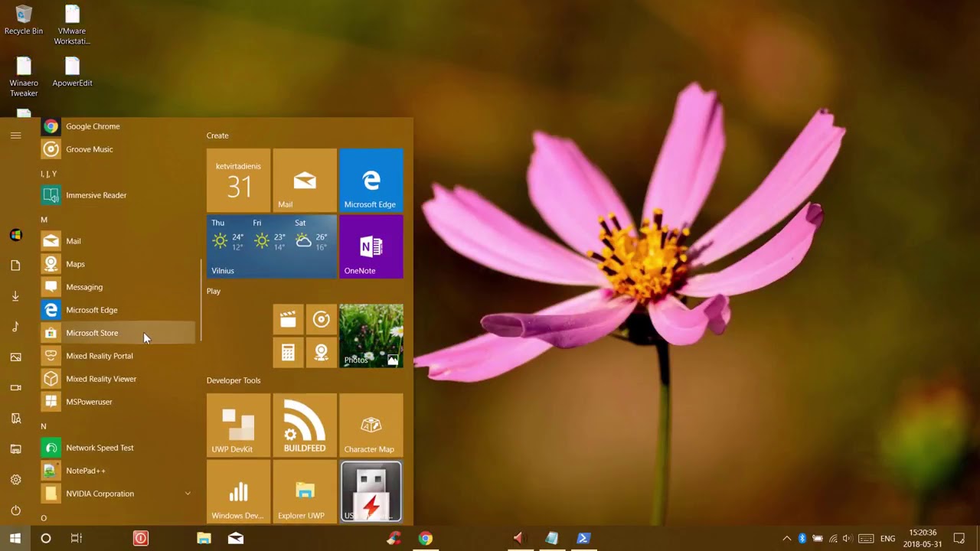Open the Character Map tile

click(371, 425)
